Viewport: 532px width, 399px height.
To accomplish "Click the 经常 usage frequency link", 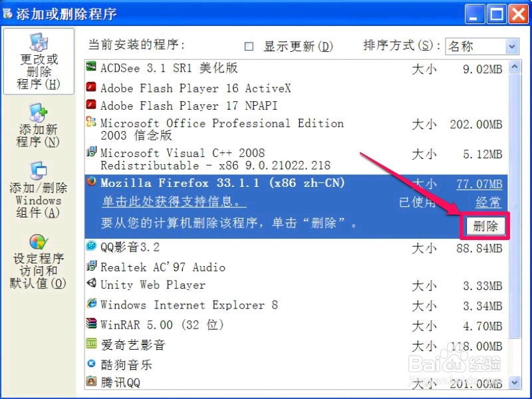I will pos(489,202).
